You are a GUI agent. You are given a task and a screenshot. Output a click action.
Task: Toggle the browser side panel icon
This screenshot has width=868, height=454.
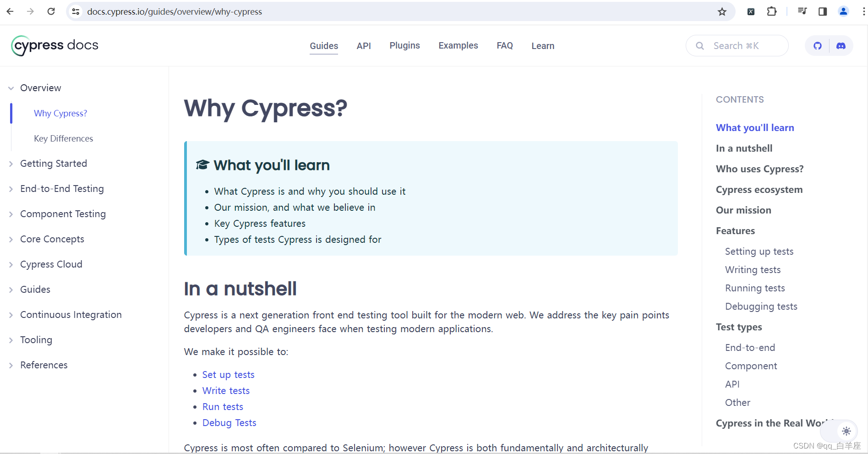[x=823, y=11]
